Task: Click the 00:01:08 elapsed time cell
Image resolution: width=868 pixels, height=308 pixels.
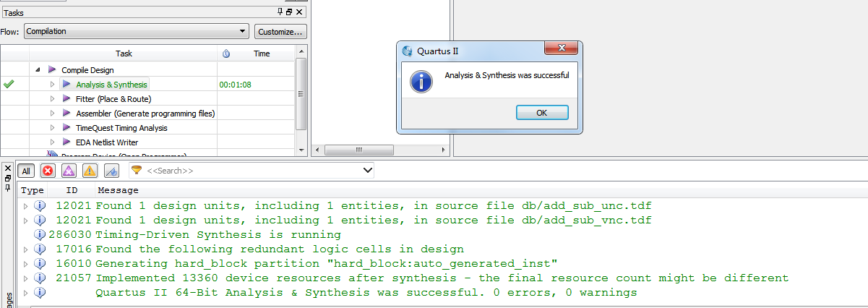Action: click(235, 85)
